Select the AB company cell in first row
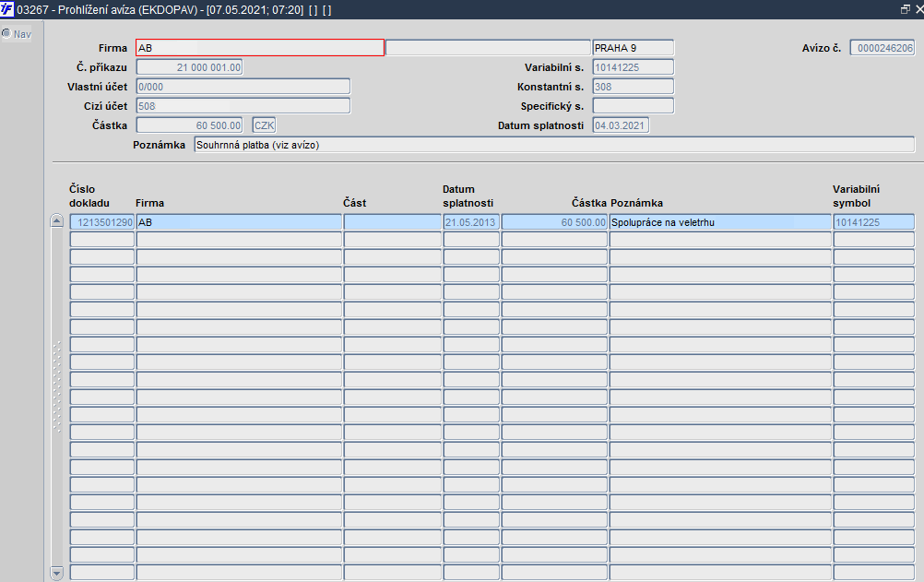Screen dimensions: 924x582 pos(239,222)
